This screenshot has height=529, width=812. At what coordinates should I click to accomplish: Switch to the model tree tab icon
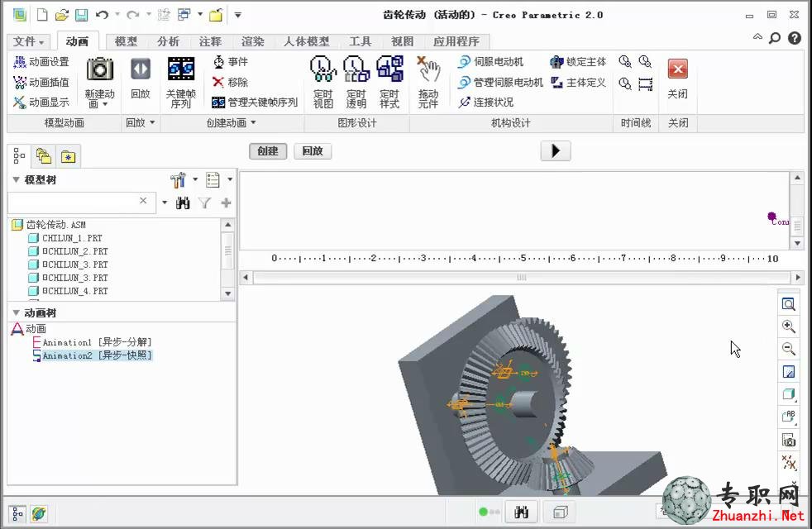pyautogui.click(x=19, y=155)
